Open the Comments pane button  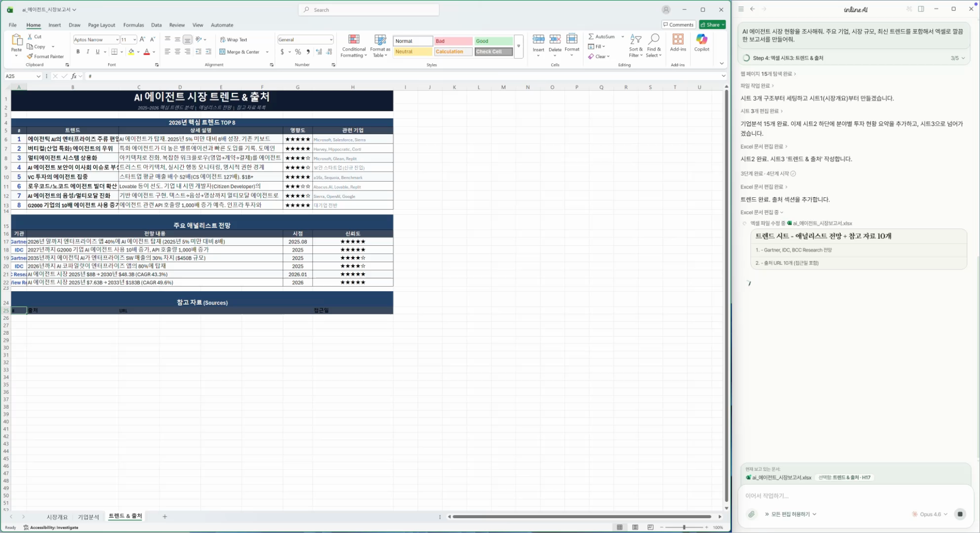click(678, 25)
